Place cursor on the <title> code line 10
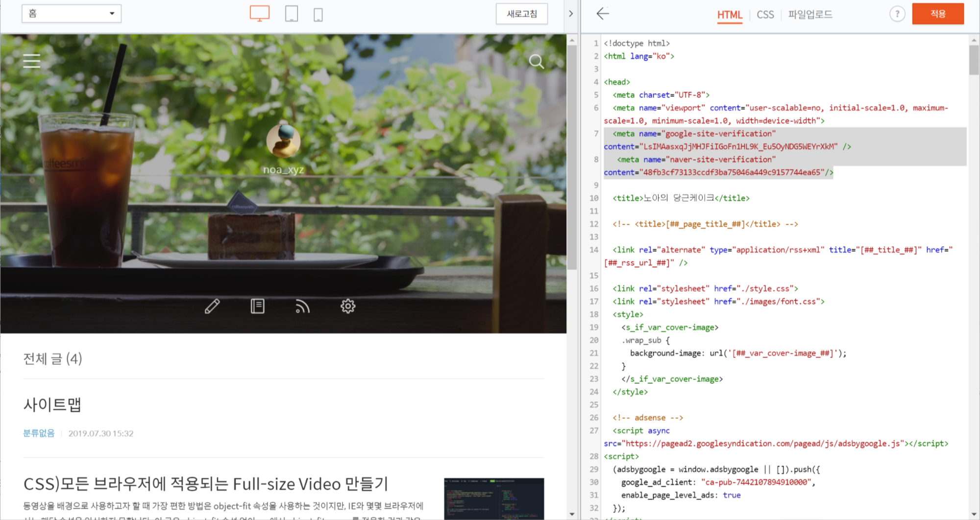The width and height of the screenshot is (980, 520). pos(681,198)
